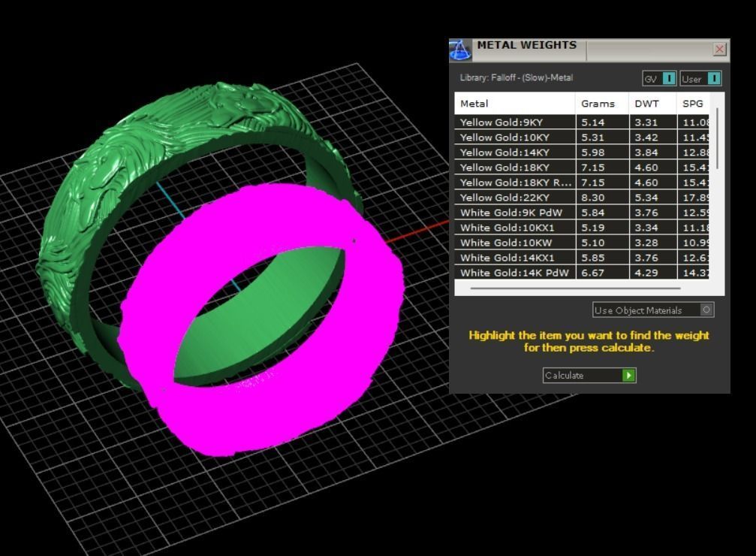Image resolution: width=756 pixels, height=556 pixels.
Task: Click the Metal Weights panel logo icon
Action: (x=460, y=50)
